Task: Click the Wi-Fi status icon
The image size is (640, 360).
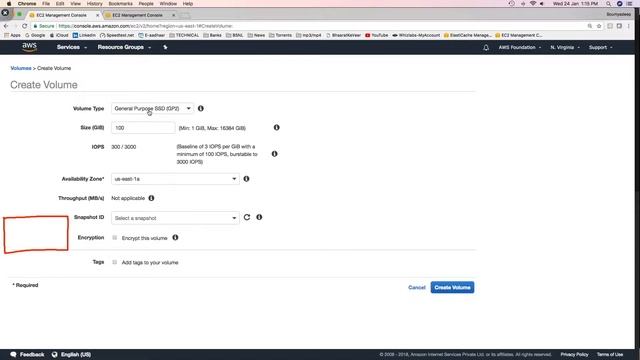Action: click(x=533, y=4)
